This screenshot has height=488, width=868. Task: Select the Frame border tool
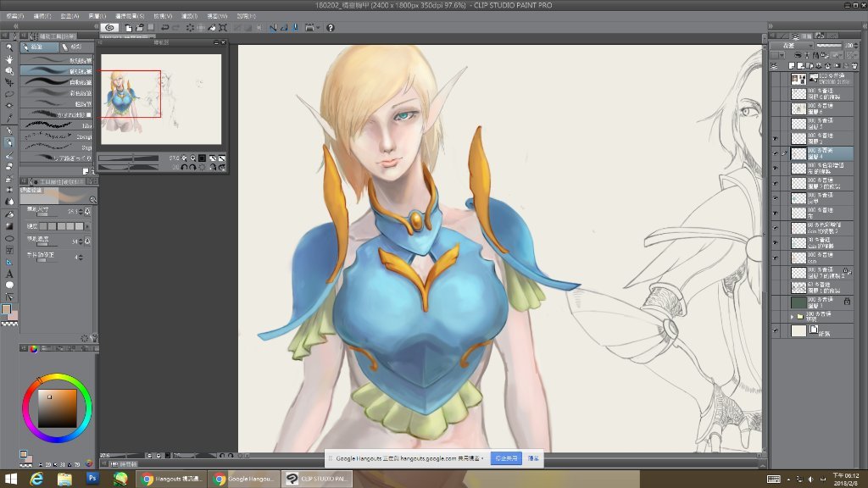pyautogui.click(x=8, y=250)
